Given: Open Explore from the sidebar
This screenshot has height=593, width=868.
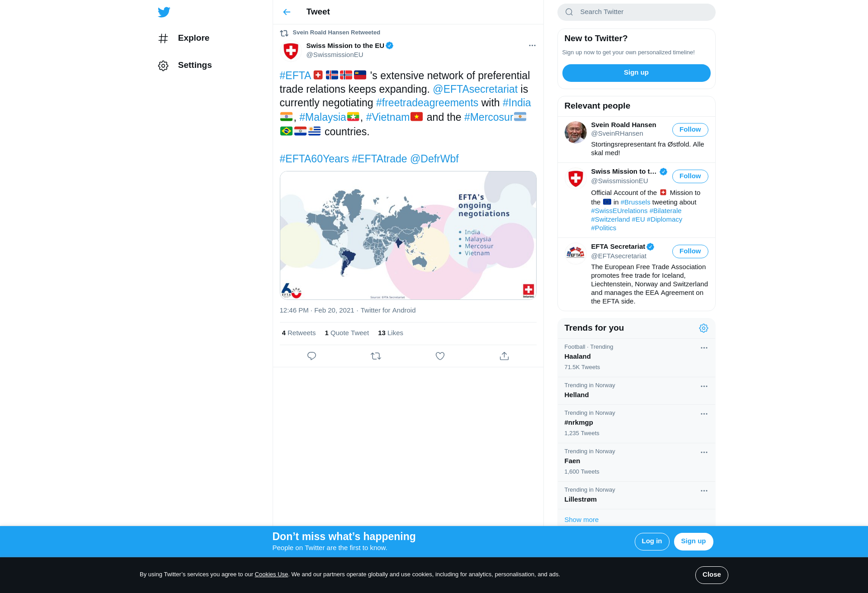Looking at the screenshot, I should (184, 38).
